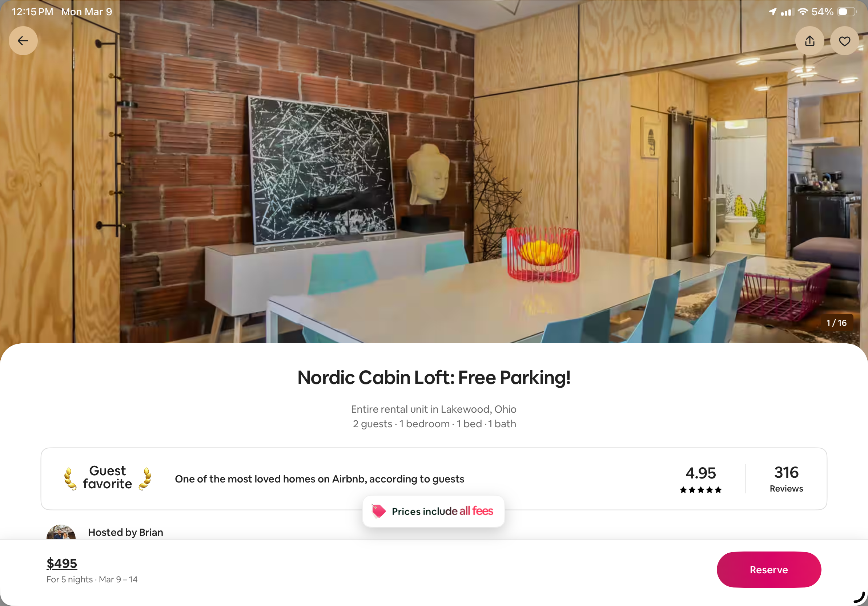The width and height of the screenshot is (868, 606).
Task: Open Brian's host profile photo
Action: pos(61,532)
